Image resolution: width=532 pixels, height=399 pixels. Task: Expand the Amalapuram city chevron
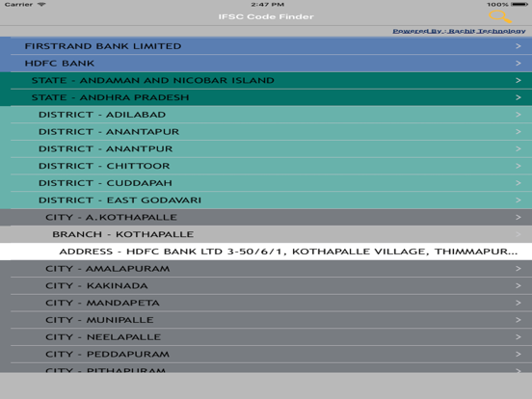[x=519, y=268]
